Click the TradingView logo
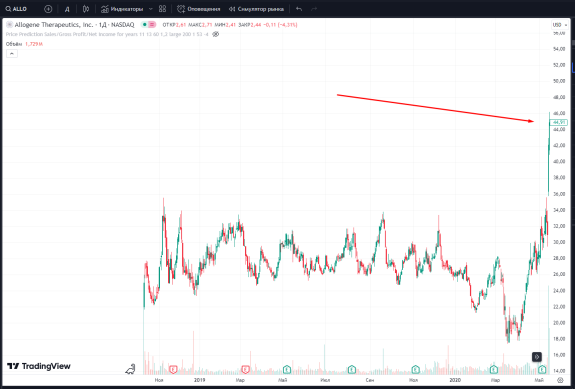This screenshot has height=389, width=575. [39, 366]
